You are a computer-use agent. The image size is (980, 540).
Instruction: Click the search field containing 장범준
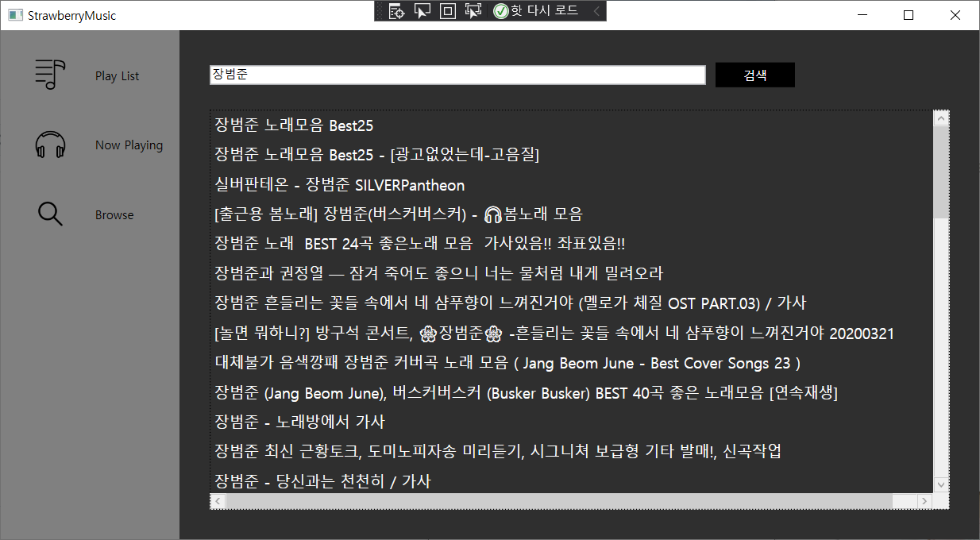pos(457,74)
